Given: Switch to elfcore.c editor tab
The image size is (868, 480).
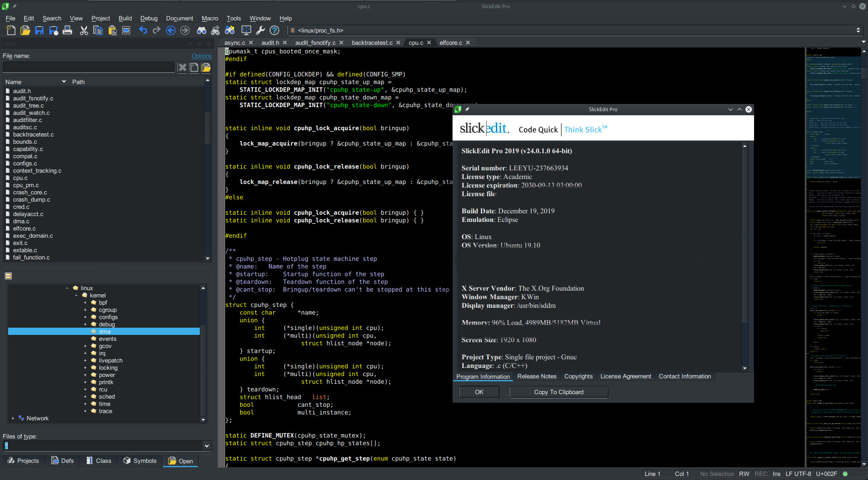Looking at the screenshot, I should coord(450,42).
